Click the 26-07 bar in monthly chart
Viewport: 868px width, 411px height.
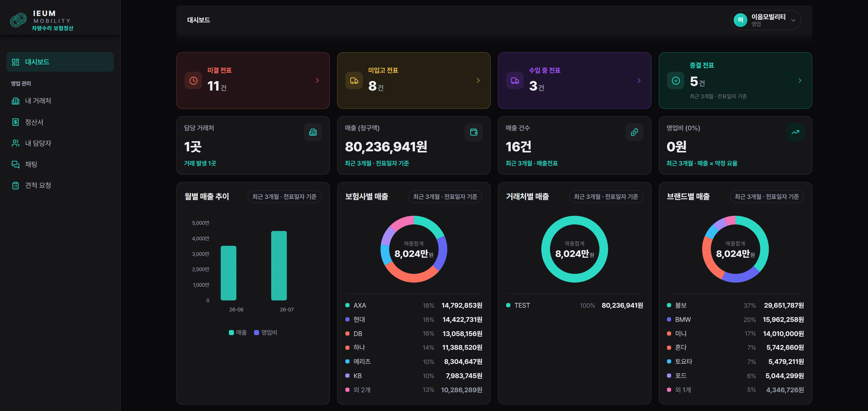279,266
